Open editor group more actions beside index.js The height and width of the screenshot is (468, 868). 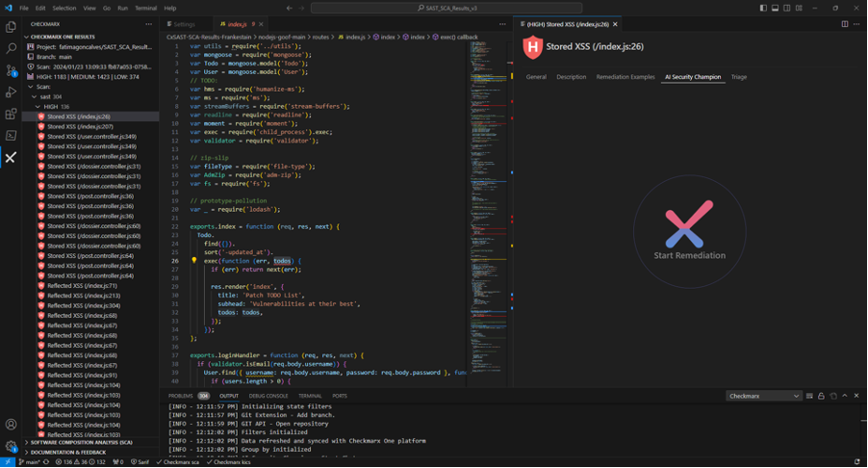[502, 24]
